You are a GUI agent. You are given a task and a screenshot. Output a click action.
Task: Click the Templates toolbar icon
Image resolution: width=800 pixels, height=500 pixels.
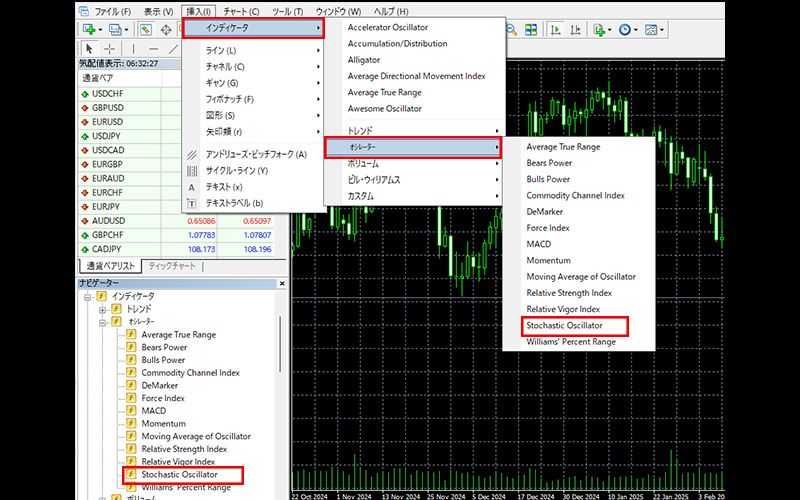coord(651,30)
